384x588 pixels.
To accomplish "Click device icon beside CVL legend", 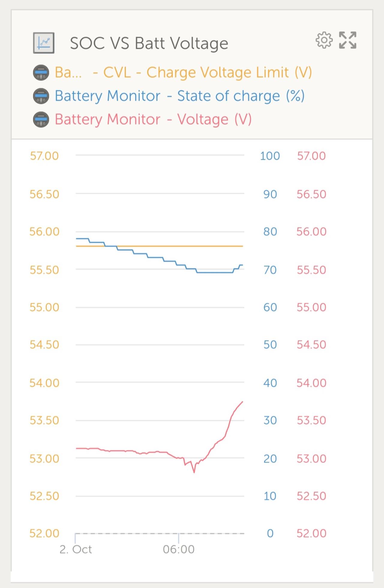I will pyautogui.click(x=41, y=73).
